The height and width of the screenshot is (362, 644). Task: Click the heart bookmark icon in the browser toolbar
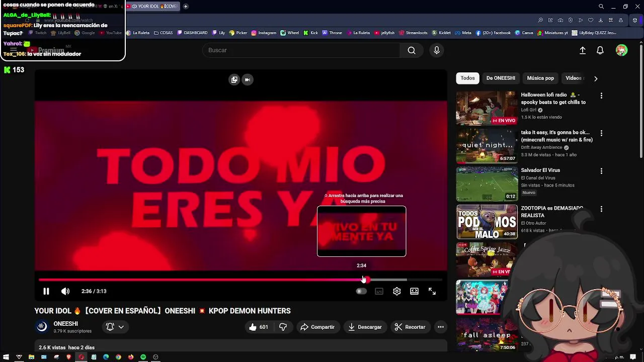(x=591, y=20)
